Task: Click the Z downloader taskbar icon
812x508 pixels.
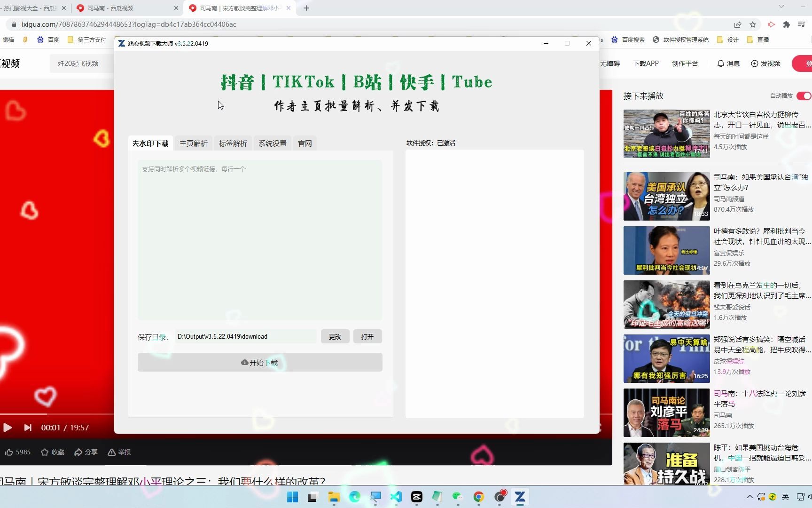Action: pyautogui.click(x=520, y=497)
